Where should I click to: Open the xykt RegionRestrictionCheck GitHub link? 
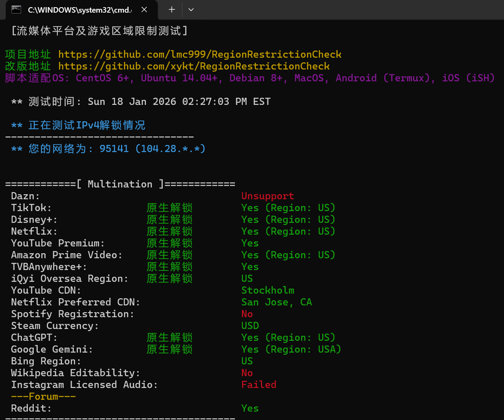(194, 66)
